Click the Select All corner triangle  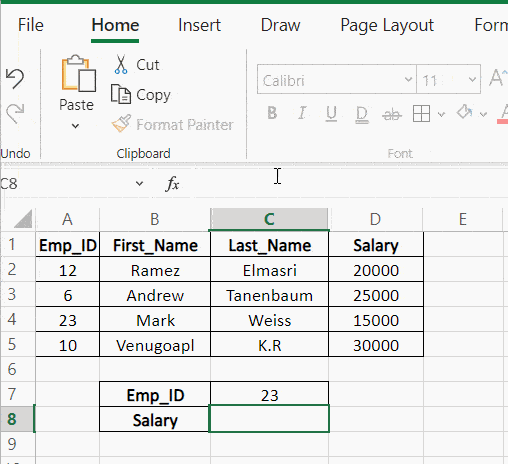coord(23,219)
